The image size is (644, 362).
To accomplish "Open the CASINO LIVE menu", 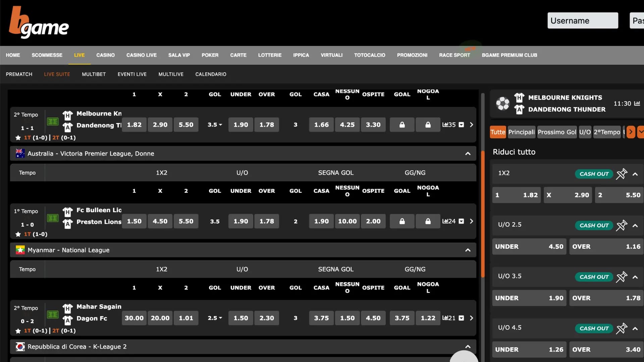I will click(141, 55).
